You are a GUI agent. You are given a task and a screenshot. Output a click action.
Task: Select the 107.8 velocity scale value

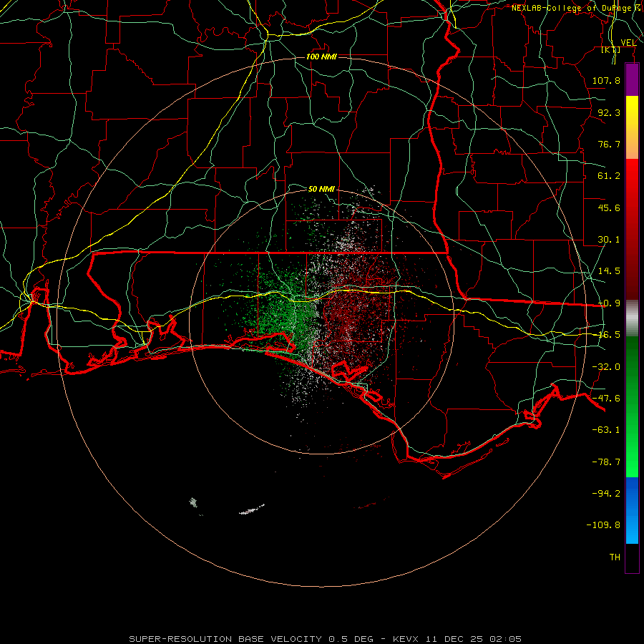coord(606,80)
